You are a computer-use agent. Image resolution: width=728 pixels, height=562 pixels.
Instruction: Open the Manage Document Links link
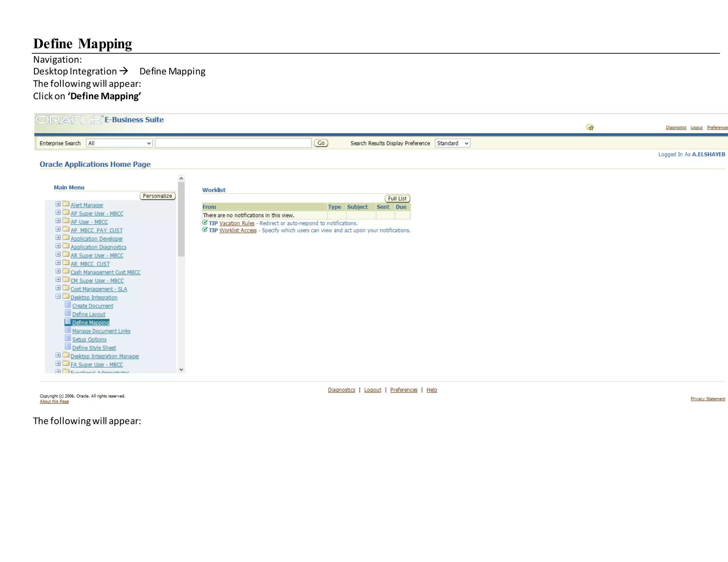point(101,331)
